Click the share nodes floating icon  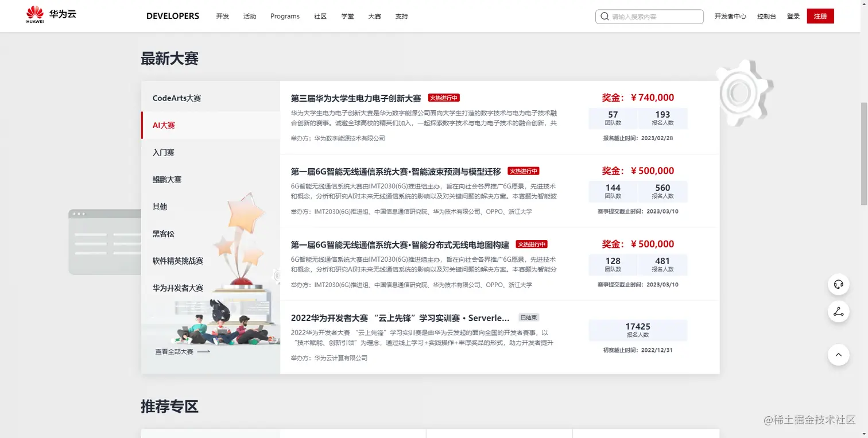838,311
